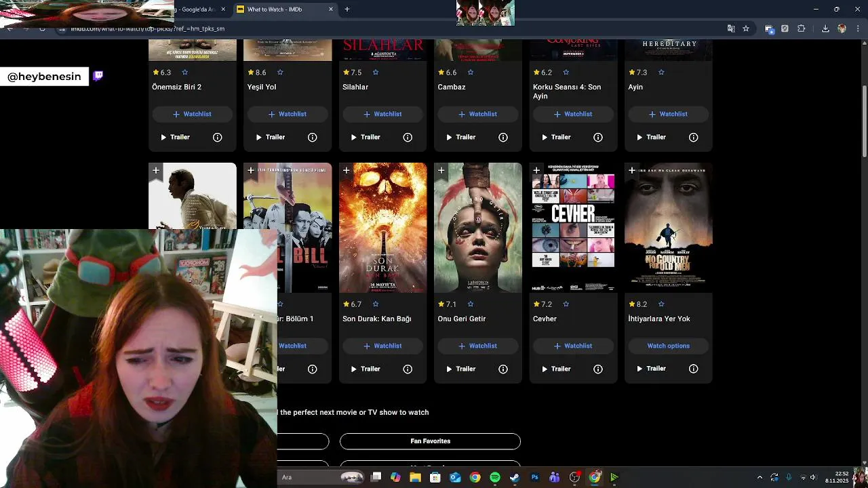Add Cevher to Watchlist
This screenshot has width=868, height=488.
pyautogui.click(x=574, y=346)
